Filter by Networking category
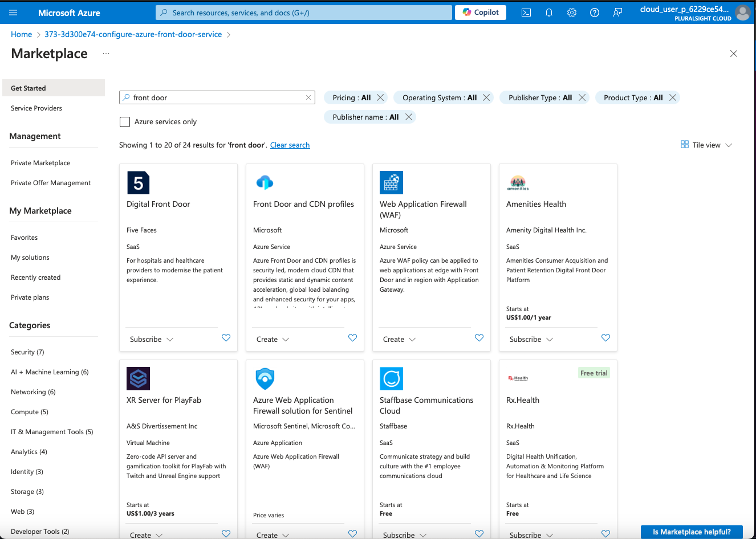Screen dimensions: 756x539 [x=33, y=392]
